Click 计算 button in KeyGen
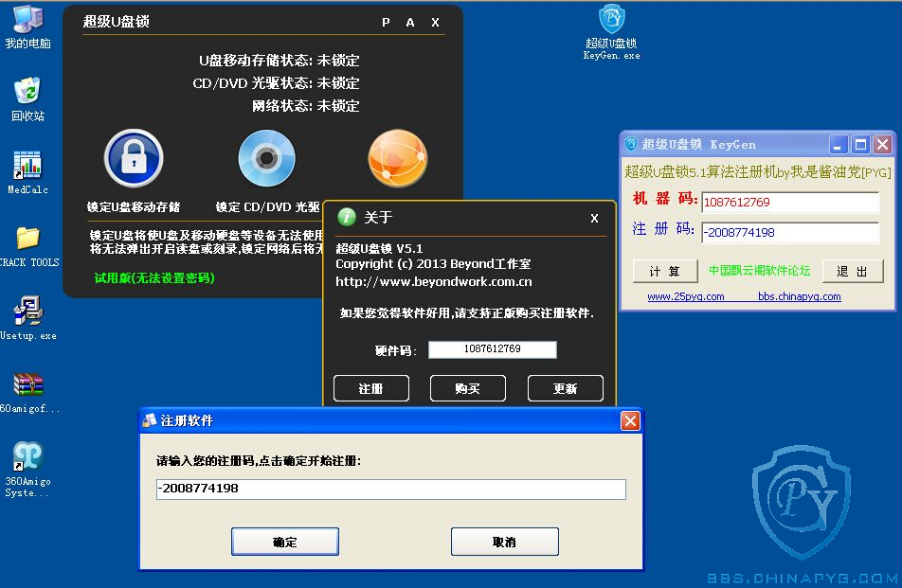Viewport: 902px width, 588px height. (x=665, y=272)
